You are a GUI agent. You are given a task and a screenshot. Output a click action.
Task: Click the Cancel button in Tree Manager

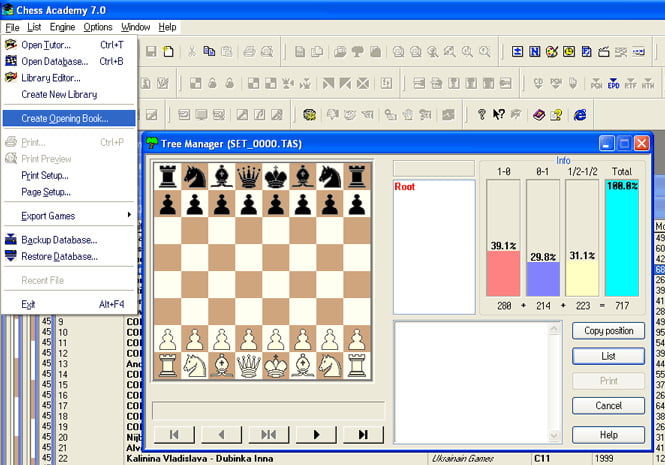[x=609, y=406]
